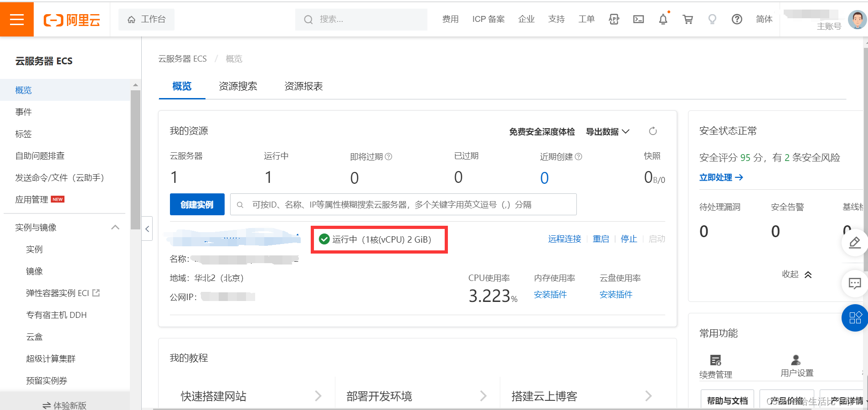Viewport: 868px width, 410px height.
Task: Open the blue apps grid floating button
Action: [x=855, y=317]
